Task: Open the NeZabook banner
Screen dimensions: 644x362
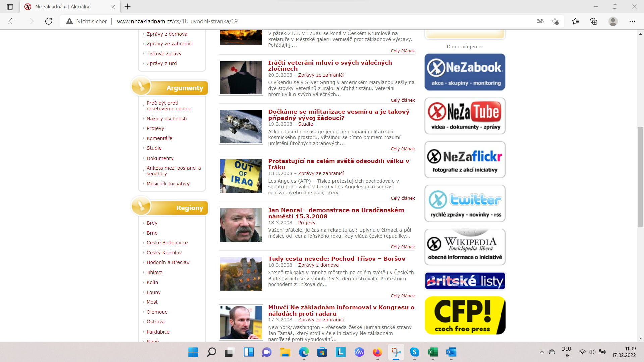Action: [x=465, y=72]
